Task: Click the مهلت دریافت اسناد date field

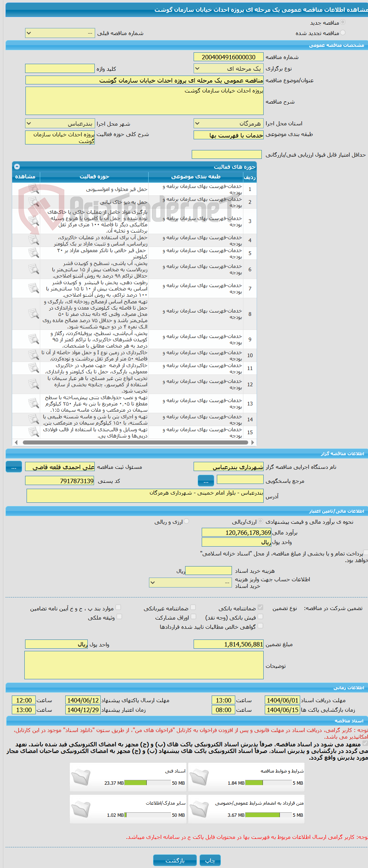Action: click(282, 700)
